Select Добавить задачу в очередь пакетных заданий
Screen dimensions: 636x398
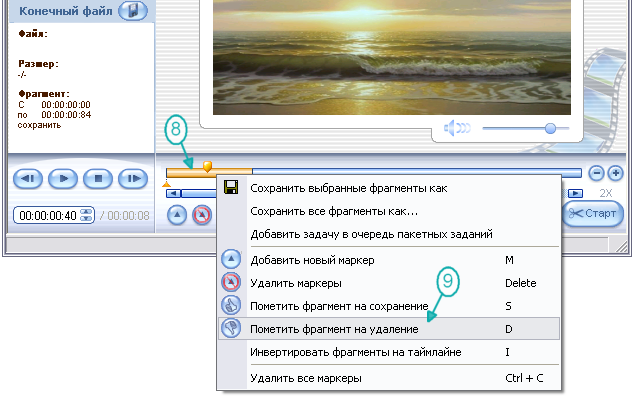[x=371, y=234]
